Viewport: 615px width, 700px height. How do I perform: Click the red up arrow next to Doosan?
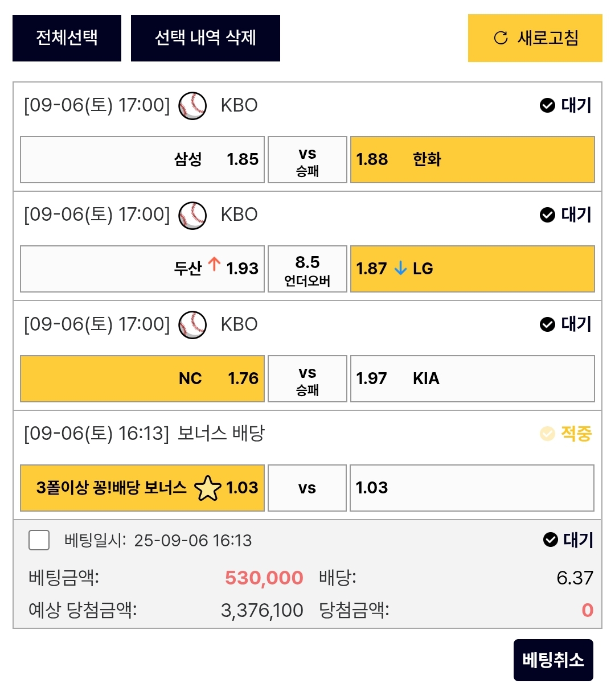tap(214, 264)
